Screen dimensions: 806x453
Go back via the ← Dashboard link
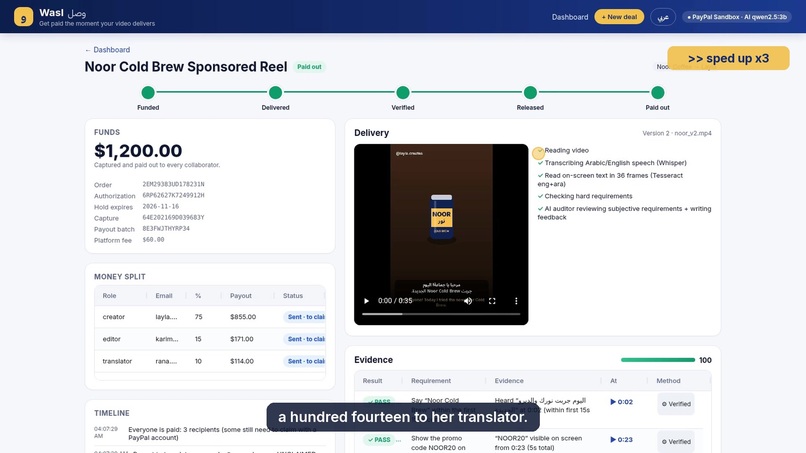tap(107, 50)
